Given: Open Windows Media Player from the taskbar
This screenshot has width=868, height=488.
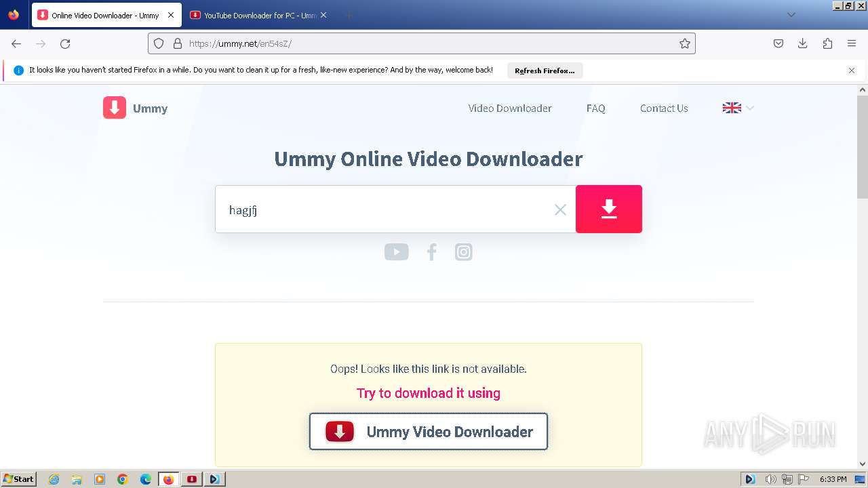Looking at the screenshot, I should pyautogui.click(x=100, y=479).
